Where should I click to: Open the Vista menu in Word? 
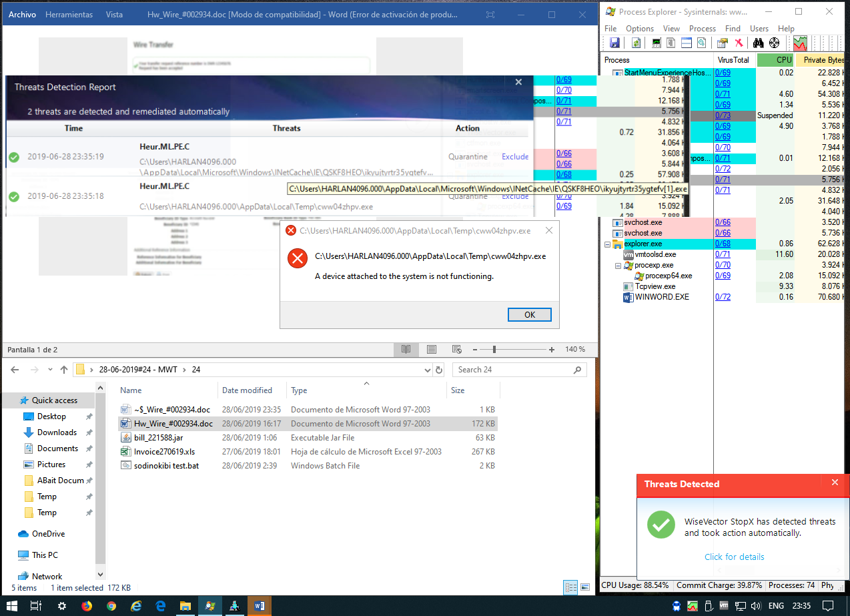pos(114,15)
